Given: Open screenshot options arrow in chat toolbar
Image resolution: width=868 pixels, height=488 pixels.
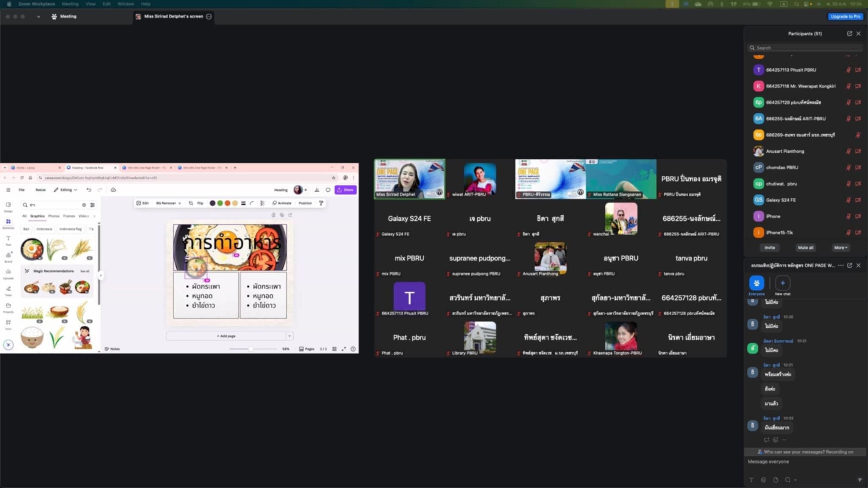Looking at the screenshot, I should [x=796, y=480].
